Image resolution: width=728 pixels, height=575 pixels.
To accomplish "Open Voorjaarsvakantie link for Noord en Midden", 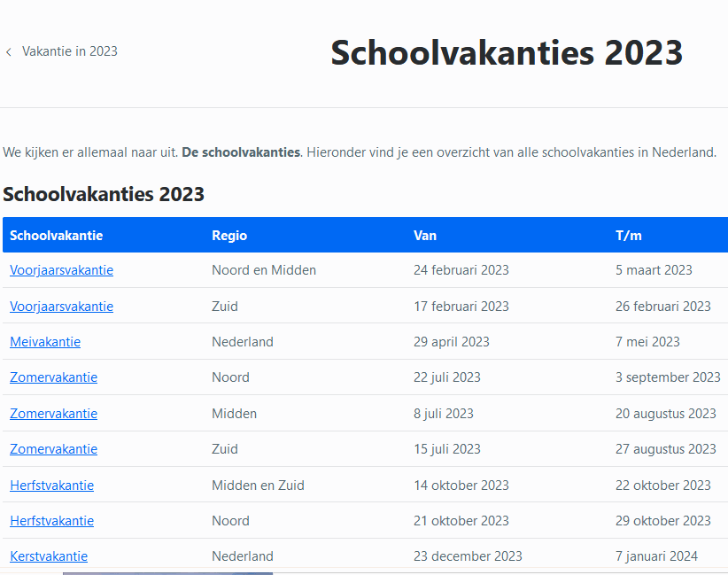I will pyautogui.click(x=61, y=270).
